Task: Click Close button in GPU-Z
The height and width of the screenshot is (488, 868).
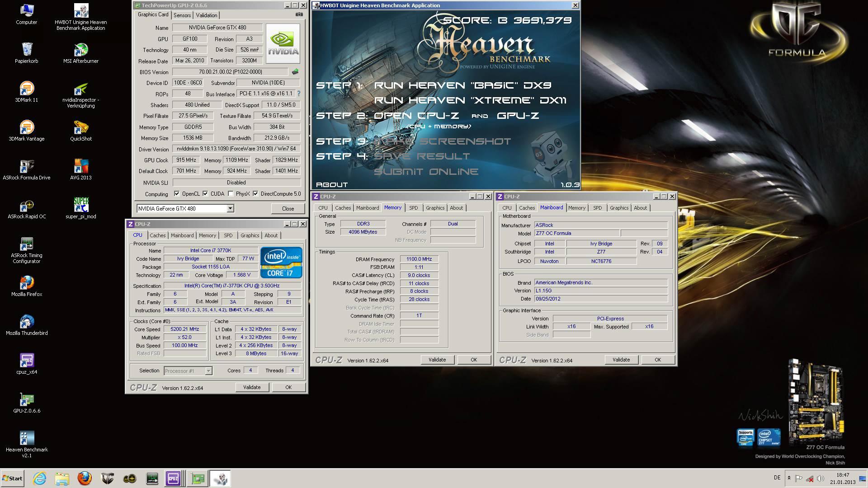Action: coord(288,208)
